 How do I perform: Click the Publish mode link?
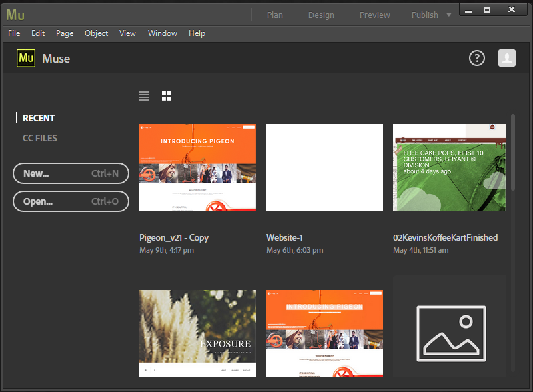coord(424,15)
